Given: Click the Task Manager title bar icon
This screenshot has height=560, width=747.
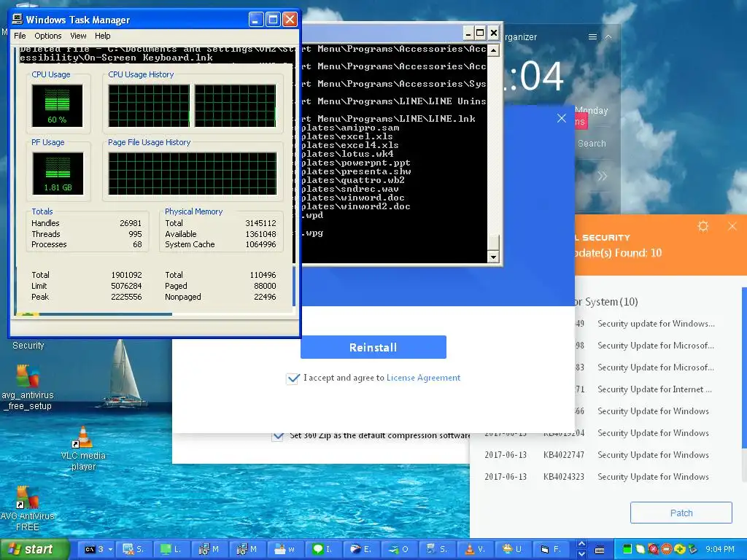Looking at the screenshot, I should tap(18, 19).
